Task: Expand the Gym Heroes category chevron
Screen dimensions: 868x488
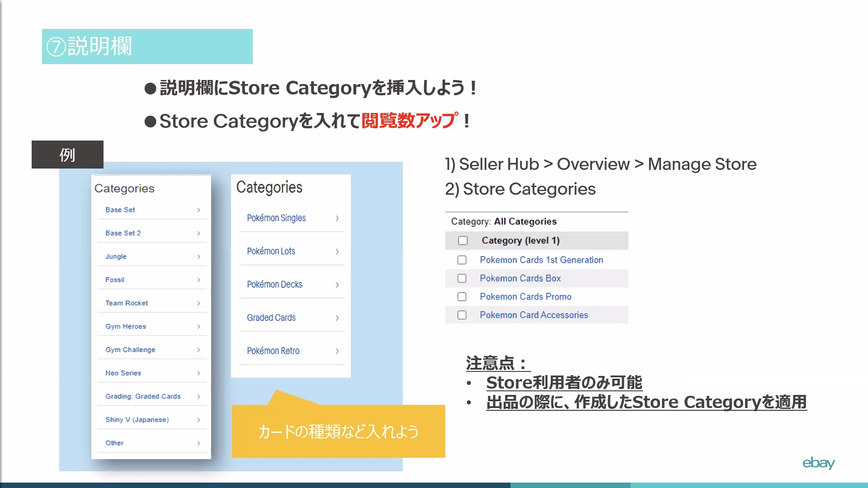Action: [198, 327]
